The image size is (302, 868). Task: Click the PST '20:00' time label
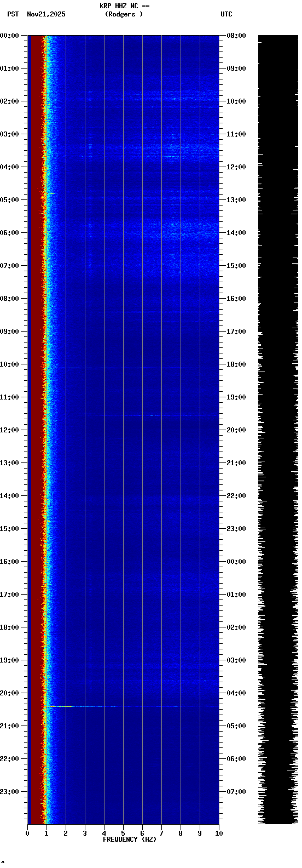point(9,693)
